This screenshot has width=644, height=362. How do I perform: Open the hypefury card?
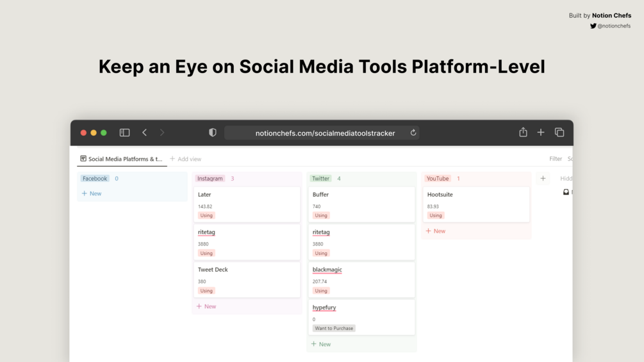pos(324,308)
